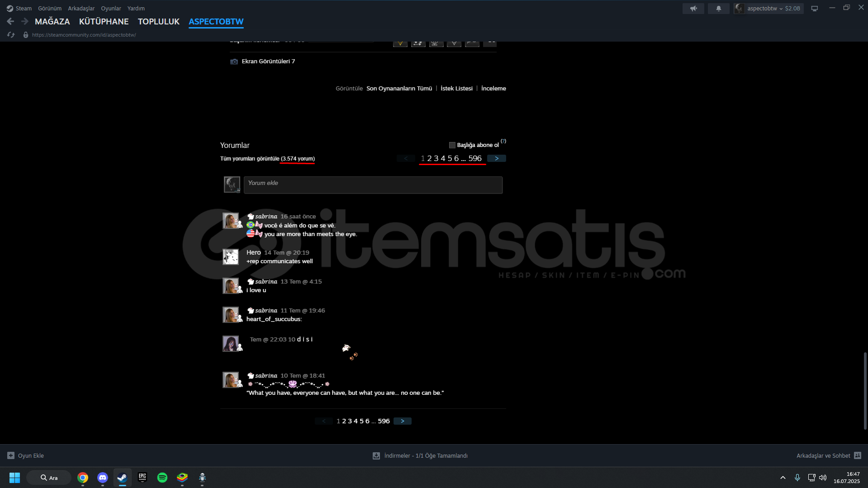The image size is (868, 488).
Task: Open the Oyunlar menu
Action: (x=111, y=8)
